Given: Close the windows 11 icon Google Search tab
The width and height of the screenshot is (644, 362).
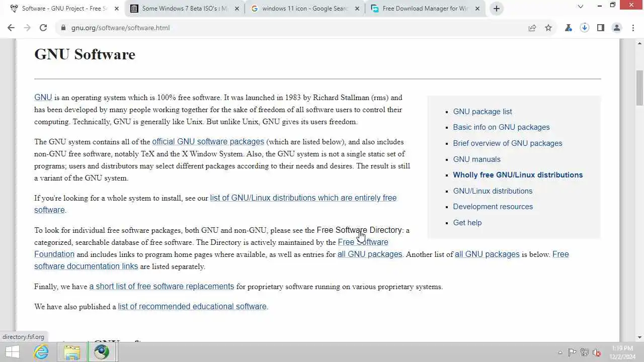Looking at the screenshot, I should tap(358, 9).
